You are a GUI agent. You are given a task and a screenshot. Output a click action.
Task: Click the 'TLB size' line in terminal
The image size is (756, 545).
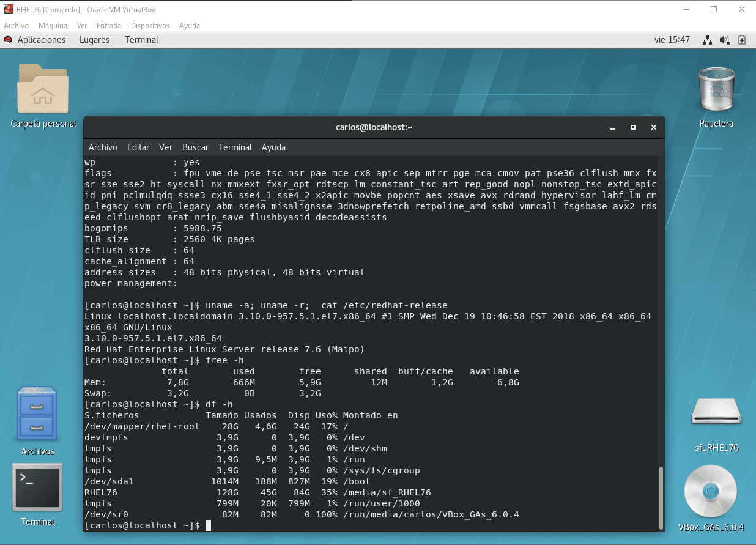[169, 239]
